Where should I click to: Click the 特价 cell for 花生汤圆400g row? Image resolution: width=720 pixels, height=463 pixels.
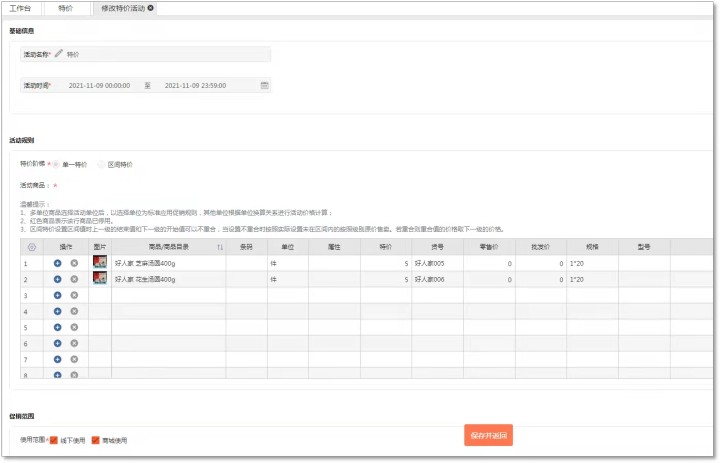click(384, 280)
